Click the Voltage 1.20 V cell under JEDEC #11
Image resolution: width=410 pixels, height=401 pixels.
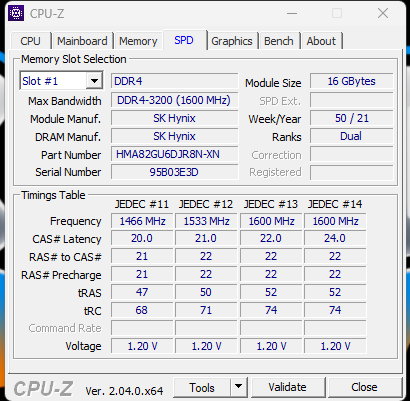[x=142, y=346]
